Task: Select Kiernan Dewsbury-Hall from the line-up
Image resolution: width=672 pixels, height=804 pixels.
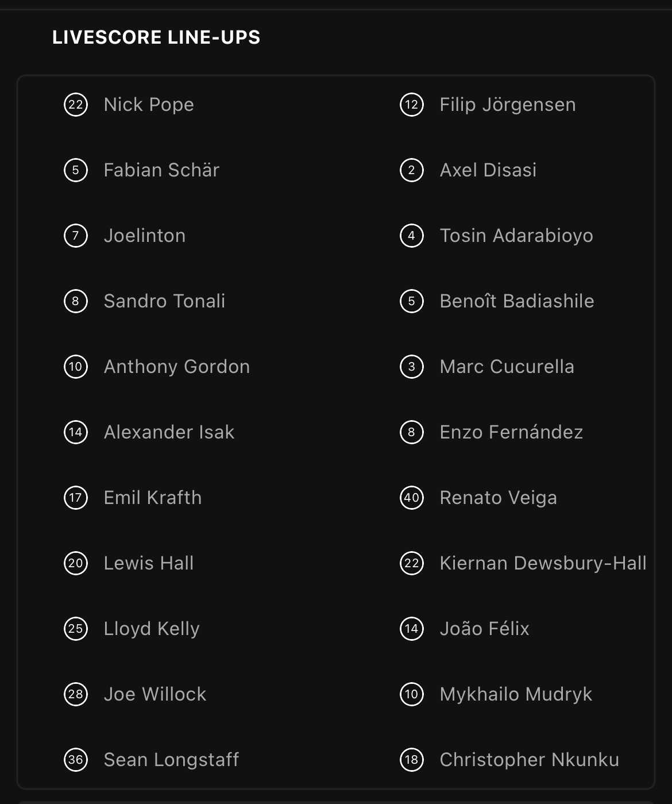Action: point(543,563)
